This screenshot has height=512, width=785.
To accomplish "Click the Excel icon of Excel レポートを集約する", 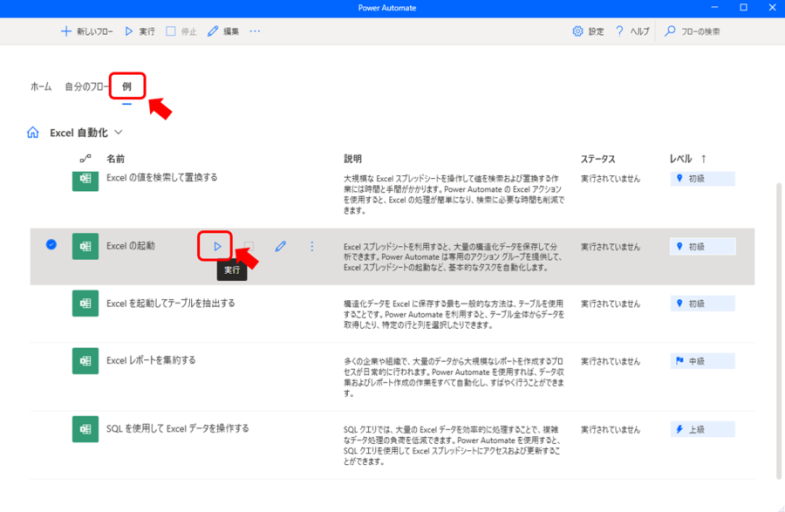I will pos(86,361).
